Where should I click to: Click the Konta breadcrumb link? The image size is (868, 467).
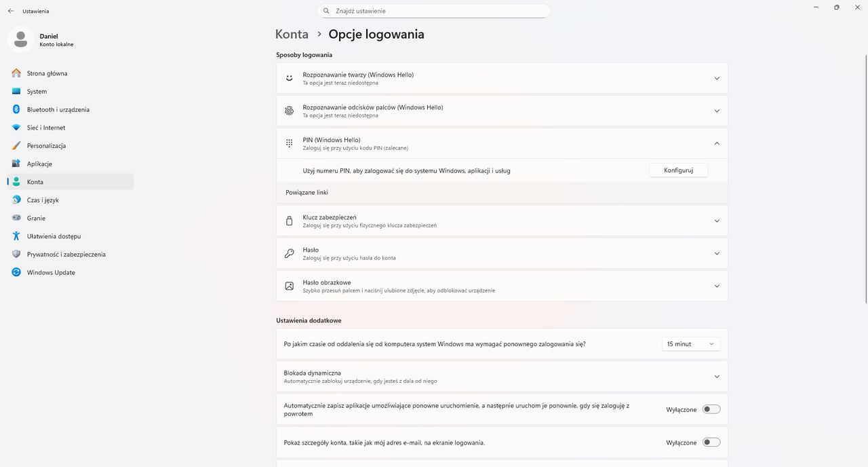tap(292, 34)
